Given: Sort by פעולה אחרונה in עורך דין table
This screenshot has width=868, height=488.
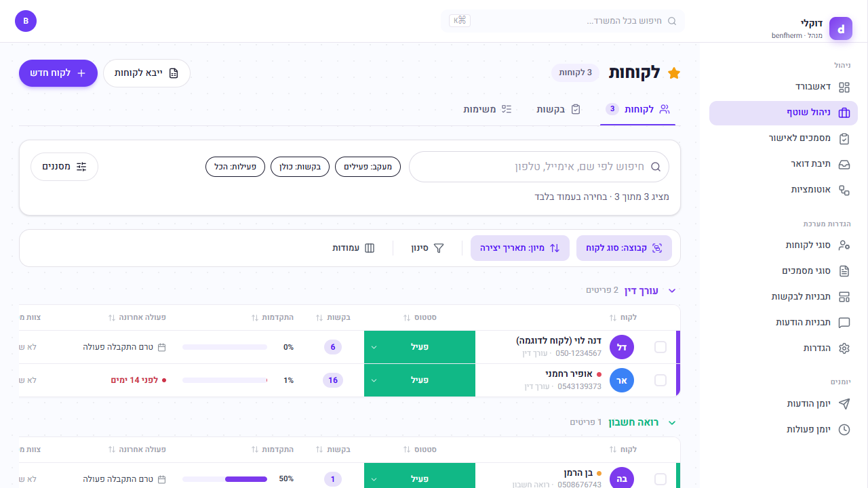Looking at the screenshot, I should (137, 317).
